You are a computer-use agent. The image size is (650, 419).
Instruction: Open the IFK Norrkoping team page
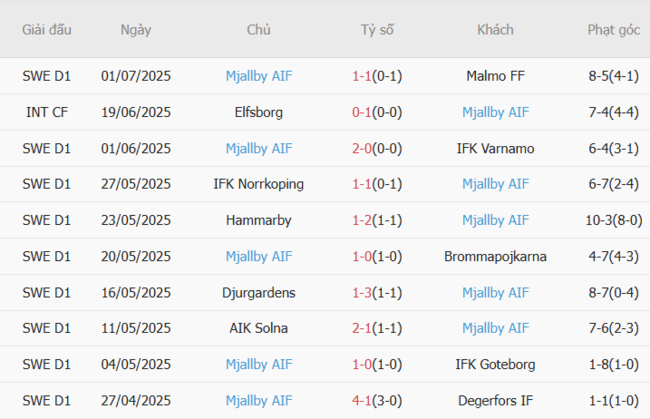coord(259,184)
